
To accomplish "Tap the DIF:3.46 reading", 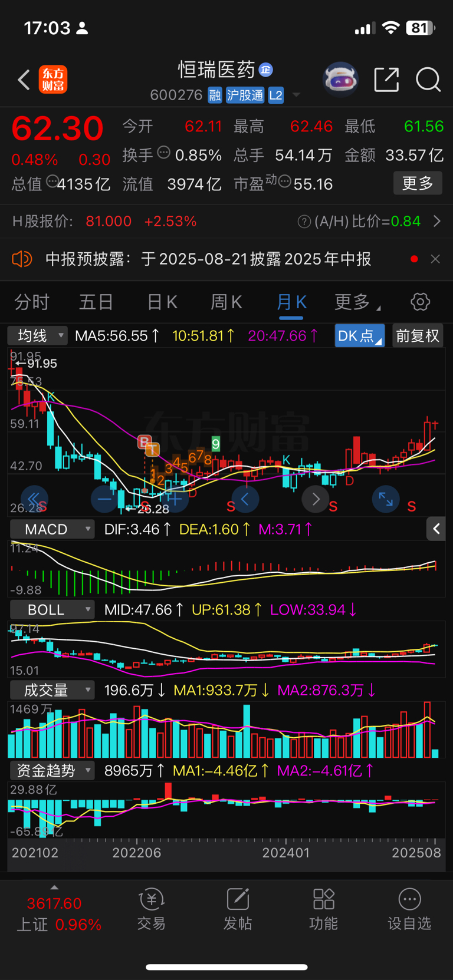I will [x=137, y=529].
